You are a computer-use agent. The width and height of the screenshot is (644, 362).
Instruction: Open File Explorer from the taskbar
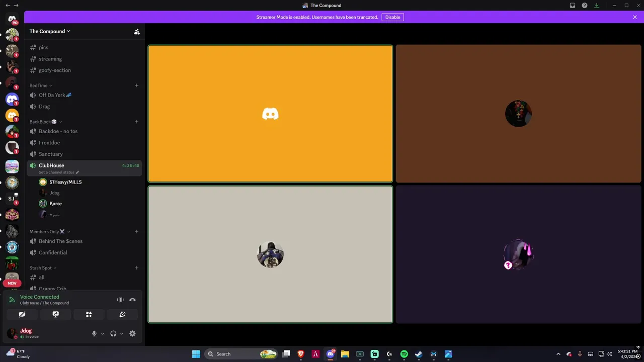[x=345, y=354]
